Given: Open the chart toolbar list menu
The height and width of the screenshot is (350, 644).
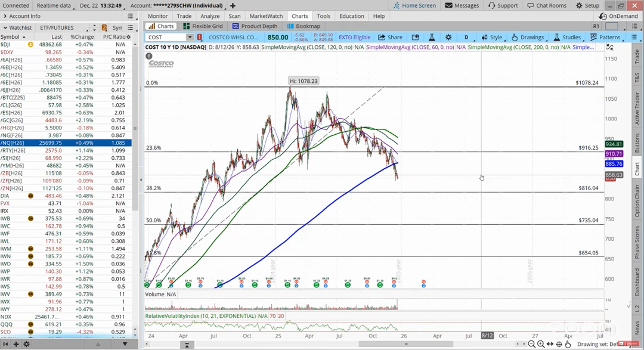Looking at the screenshot, I should click(634, 37).
